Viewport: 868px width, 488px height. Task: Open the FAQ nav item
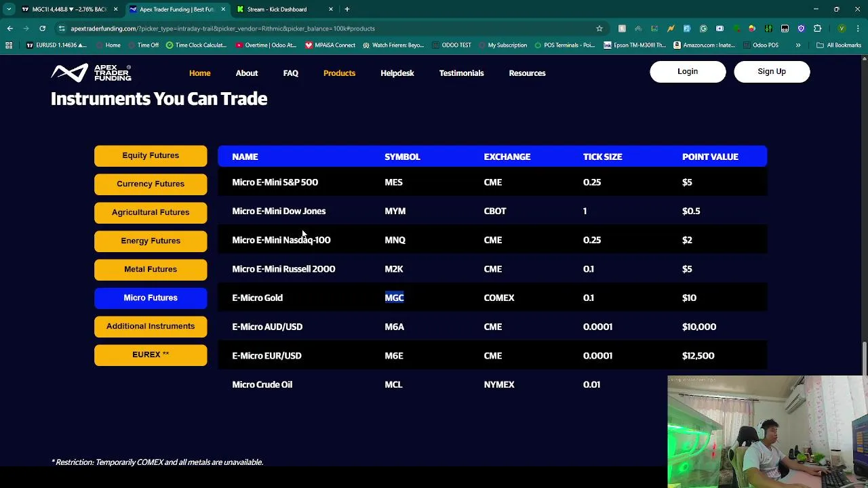[291, 73]
